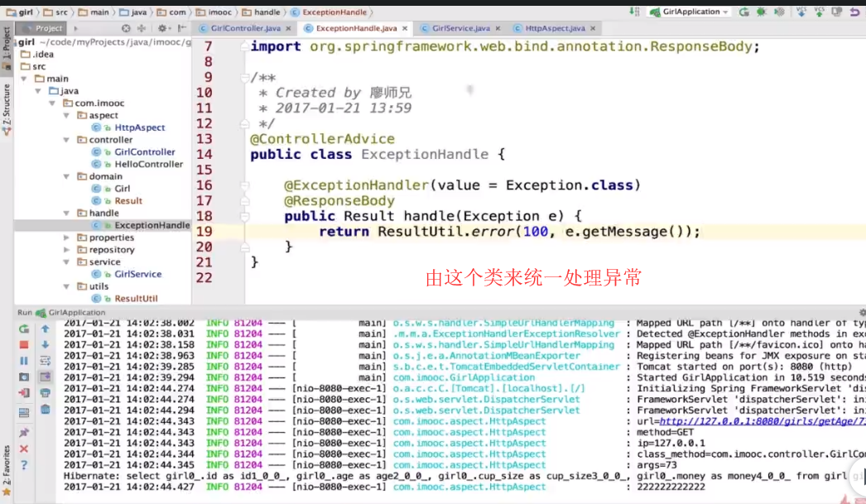
Task: Close the HttpAspect.java tab
Action: (593, 28)
